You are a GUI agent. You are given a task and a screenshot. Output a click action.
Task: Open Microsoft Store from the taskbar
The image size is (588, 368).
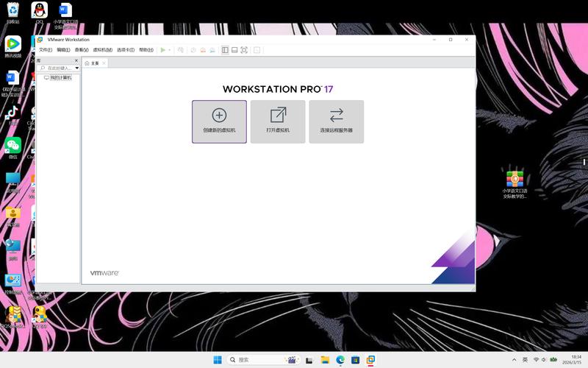(x=355, y=360)
